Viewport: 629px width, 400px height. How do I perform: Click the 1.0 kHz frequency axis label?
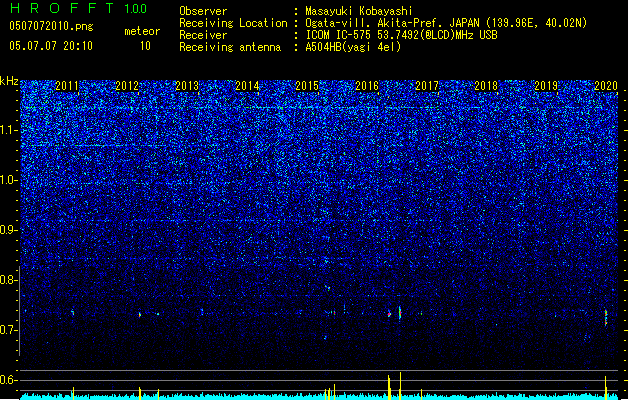tap(9, 180)
